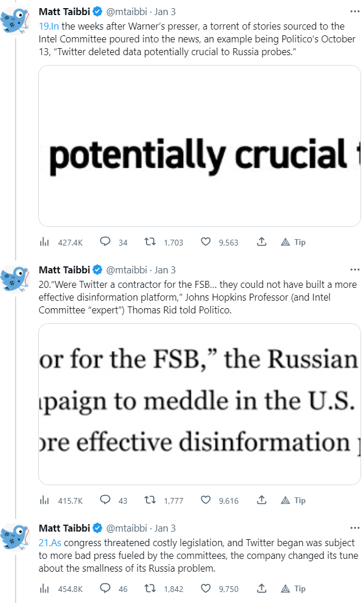The image size is (364, 603).
Task: Tip the author on tweet 19
Action: (x=293, y=242)
